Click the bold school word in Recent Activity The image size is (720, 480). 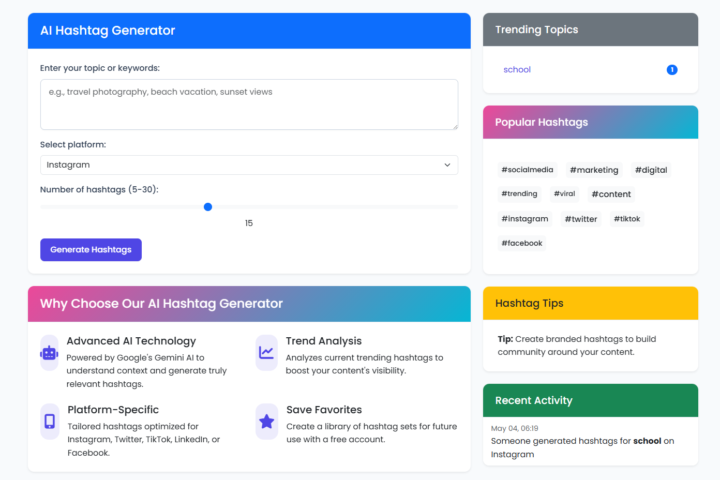[647, 441]
